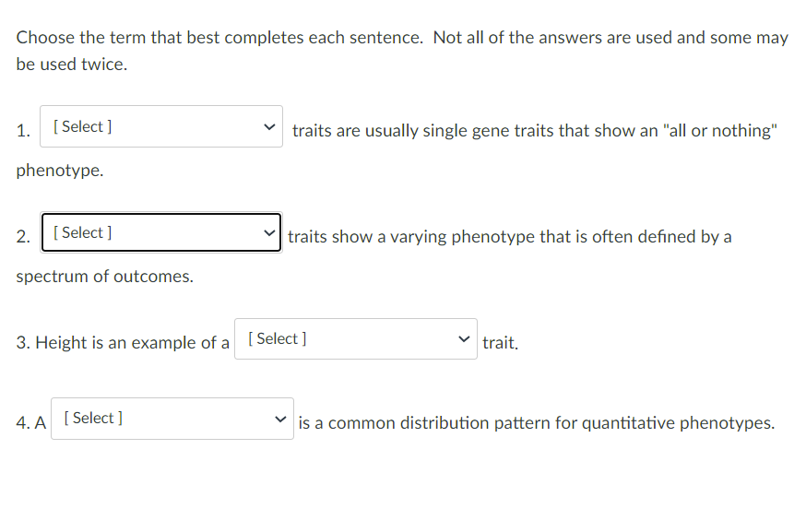Click the chevron arrow on question 4 dropdown
The width and height of the screenshot is (806, 532).
pyautogui.click(x=280, y=418)
